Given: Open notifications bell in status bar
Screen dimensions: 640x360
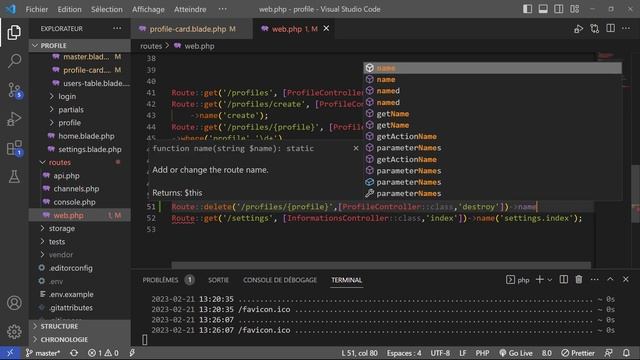Looking at the screenshot, I should pyautogui.click(x=626, y=353).
